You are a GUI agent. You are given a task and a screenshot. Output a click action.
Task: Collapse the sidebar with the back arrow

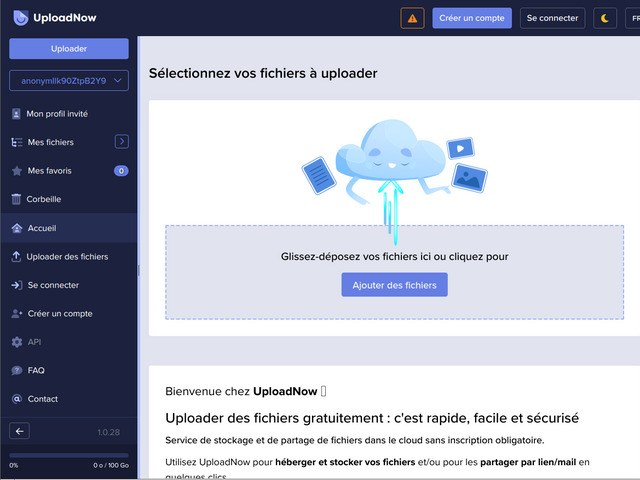coord(20,431)
